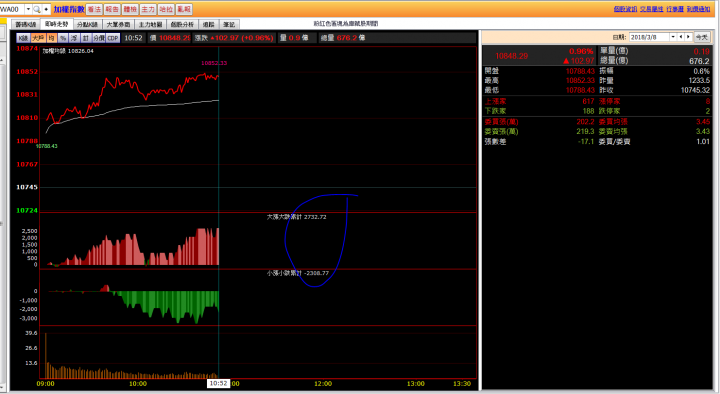Click the 加權指數 title text
Viewport: 720px width, 394px height.
coord(69,9)
